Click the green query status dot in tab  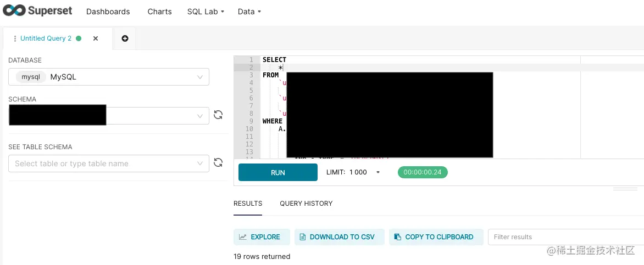pos(79,38)
